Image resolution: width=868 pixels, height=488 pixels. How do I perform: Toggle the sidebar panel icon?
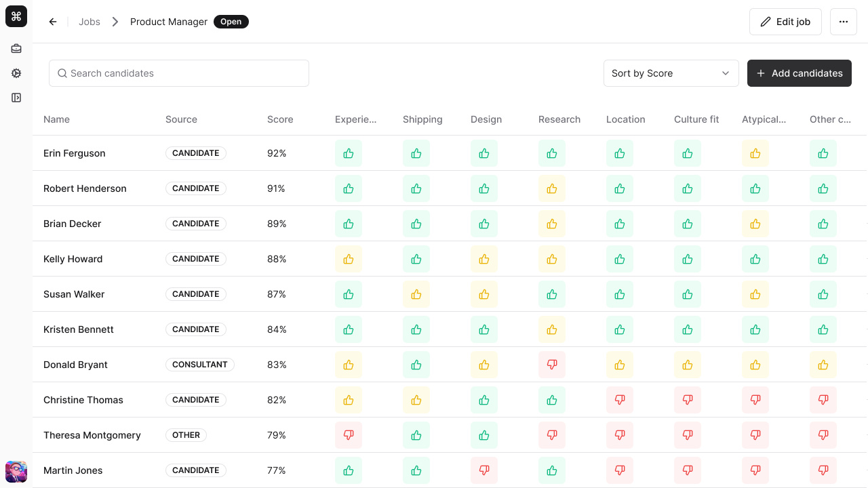click(x=16, y=98)
